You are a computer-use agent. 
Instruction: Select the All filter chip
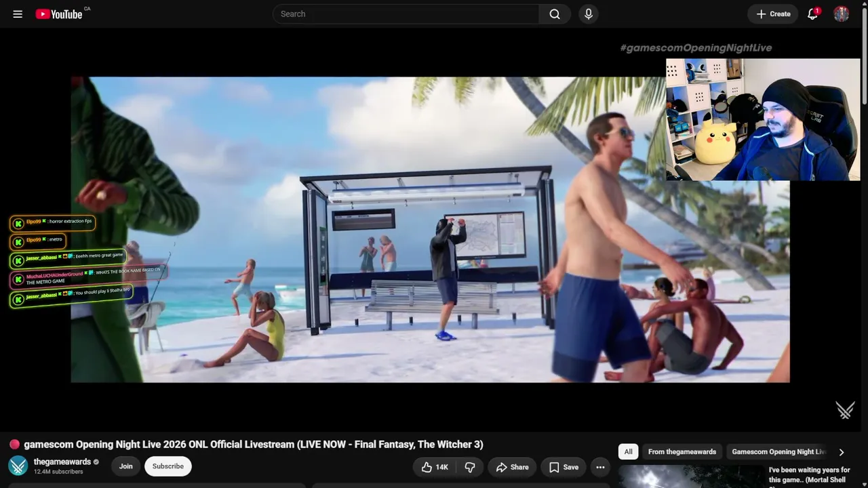coord(628,452)
